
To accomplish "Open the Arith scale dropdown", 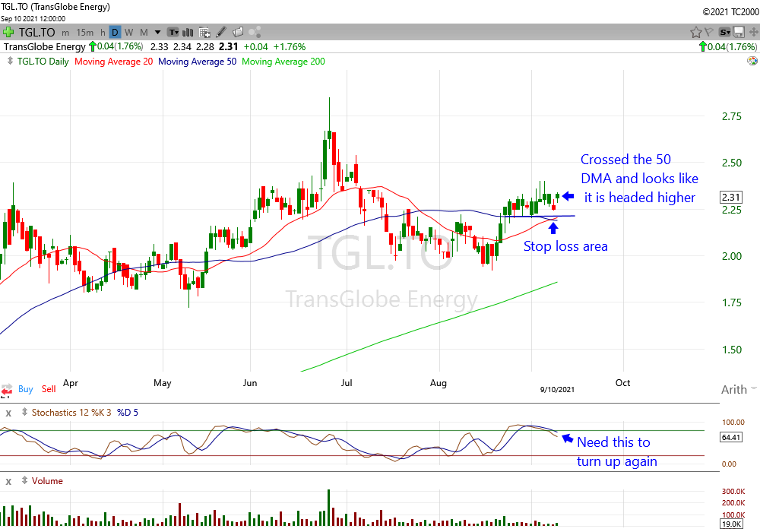I will pyautogui.click(x=738, y=390).
